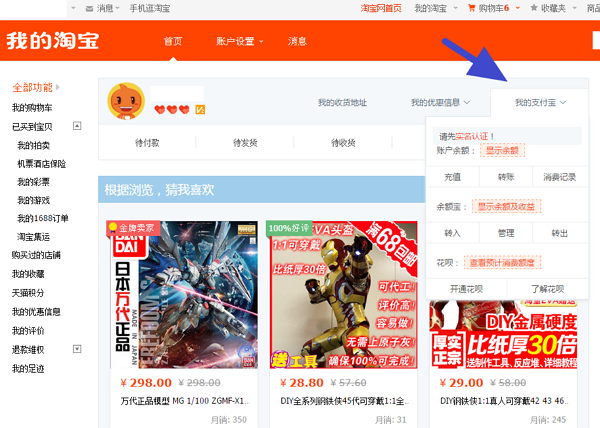
Task: Click the 实名认证 link
Action: point(472,136)
